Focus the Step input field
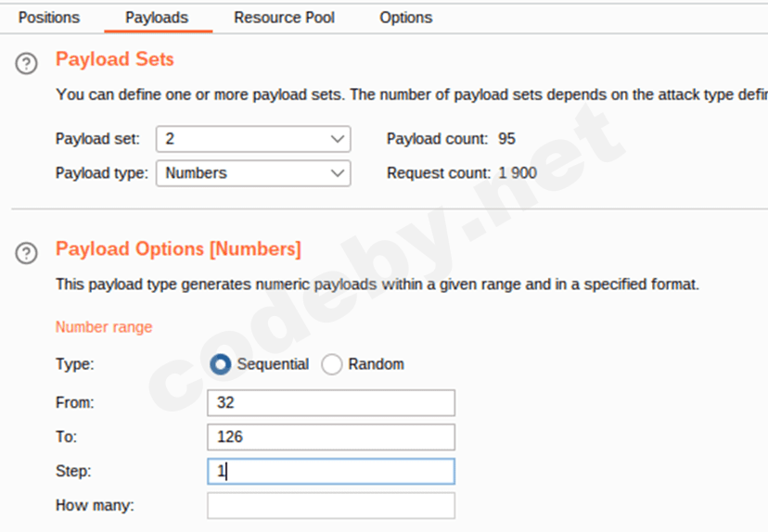768x532 pixels. 331,472
